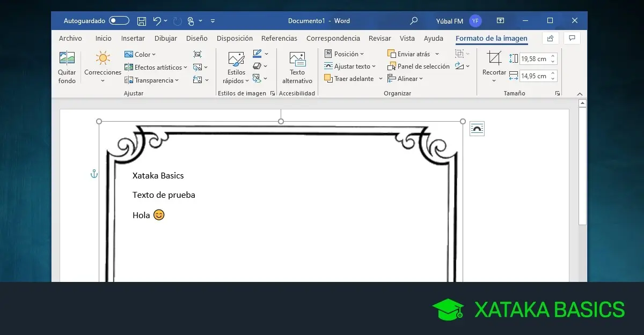Click the search magnifier in title bar

pyautogui.click(x=413, y=21)
